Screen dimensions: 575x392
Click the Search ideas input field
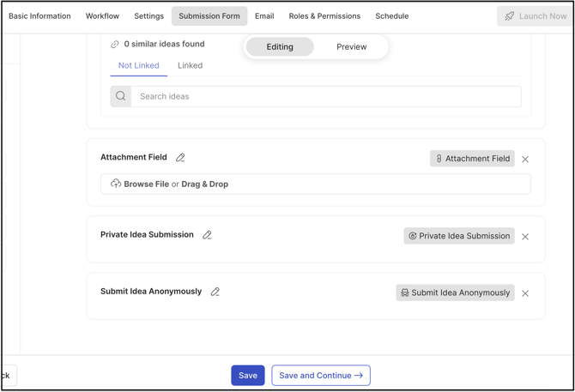point(326,97)
